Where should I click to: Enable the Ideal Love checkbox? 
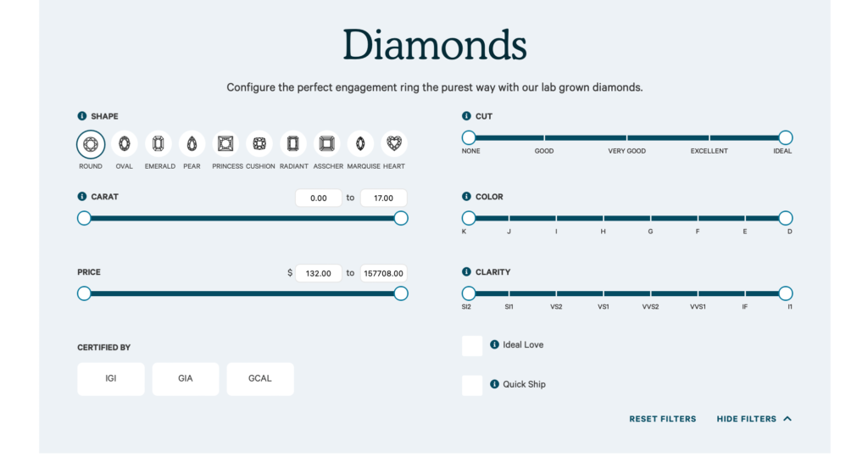point(472,345)
